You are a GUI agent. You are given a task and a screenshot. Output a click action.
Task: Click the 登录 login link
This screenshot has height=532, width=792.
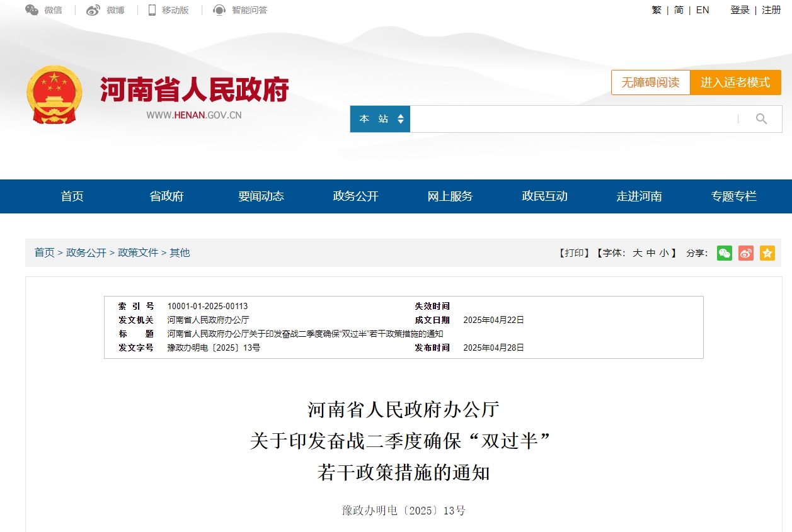(x=738, y=10)
